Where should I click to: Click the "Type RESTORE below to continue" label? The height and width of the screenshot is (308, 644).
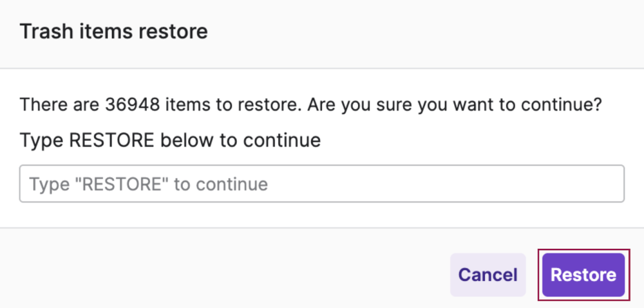click(170, 140)
